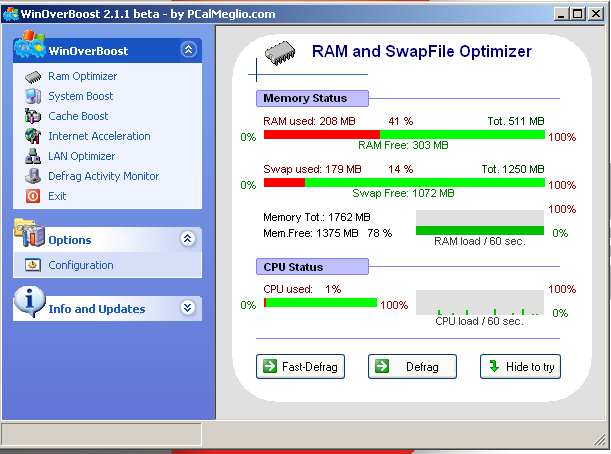611x454 pixels.
Task: Click the Options panel header title
Action: click(x=70, y=240)
